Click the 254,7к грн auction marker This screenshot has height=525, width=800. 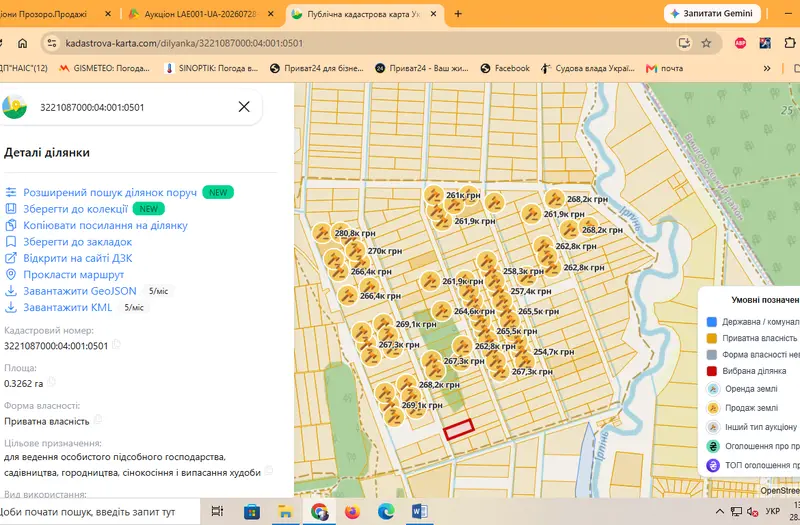pyautogui.click(x=522, y=352)
